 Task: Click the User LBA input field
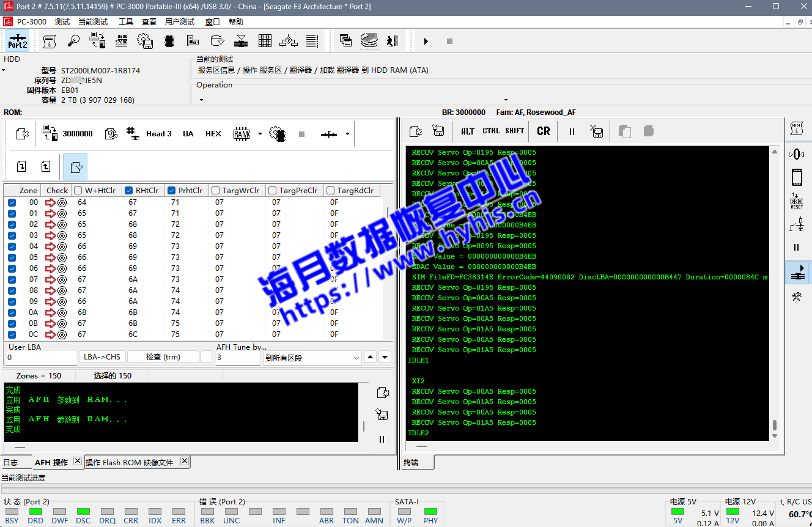[x=40, y=358]
